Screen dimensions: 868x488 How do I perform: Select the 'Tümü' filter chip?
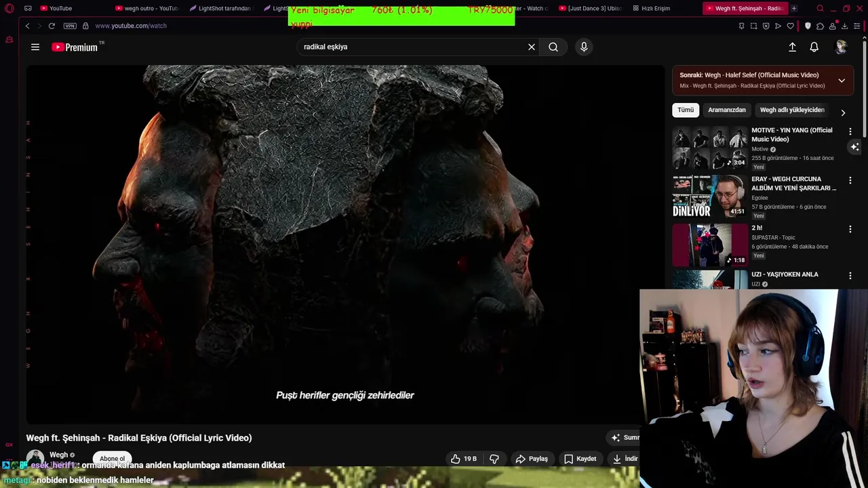686,110
